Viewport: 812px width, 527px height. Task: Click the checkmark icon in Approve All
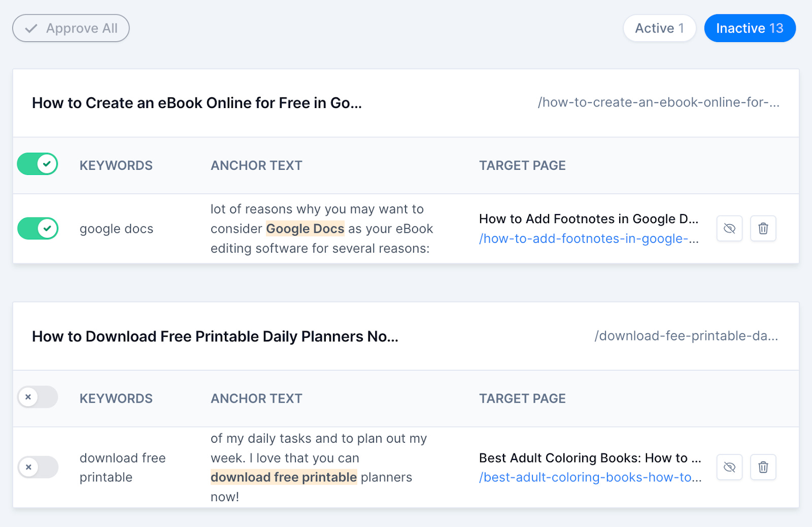point(31,28)
